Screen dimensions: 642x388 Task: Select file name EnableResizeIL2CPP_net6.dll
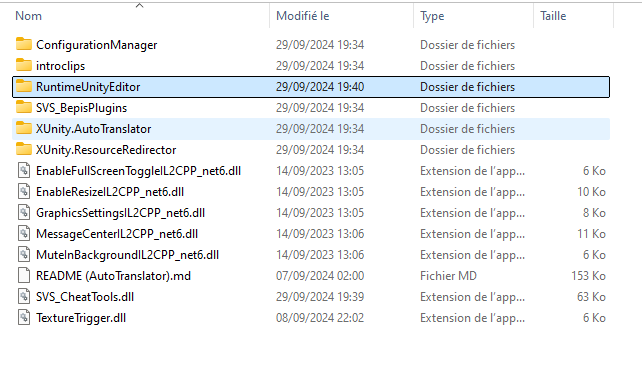(110, 192)
